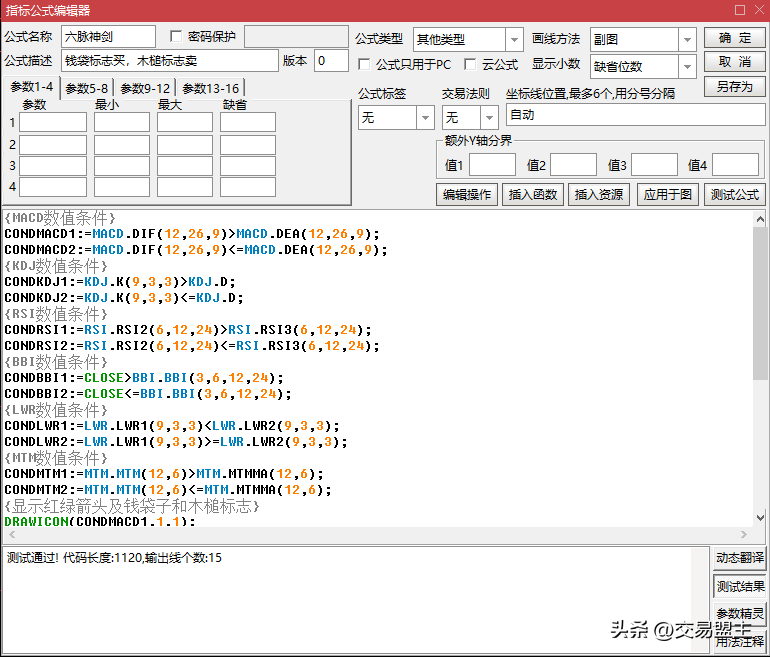Viewport: 770px width, 657px height.
Task: Click the 值3 Y-axis field
Action: tap(655, 164)
